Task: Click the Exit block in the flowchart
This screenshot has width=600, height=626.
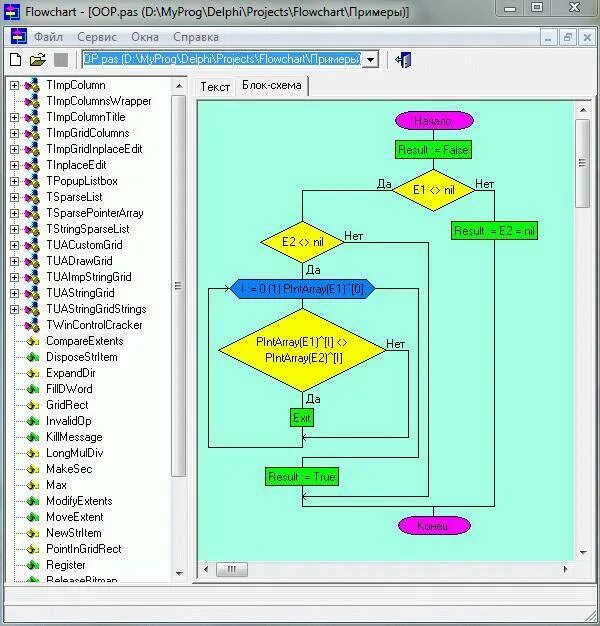Action: tap(302, 418)
